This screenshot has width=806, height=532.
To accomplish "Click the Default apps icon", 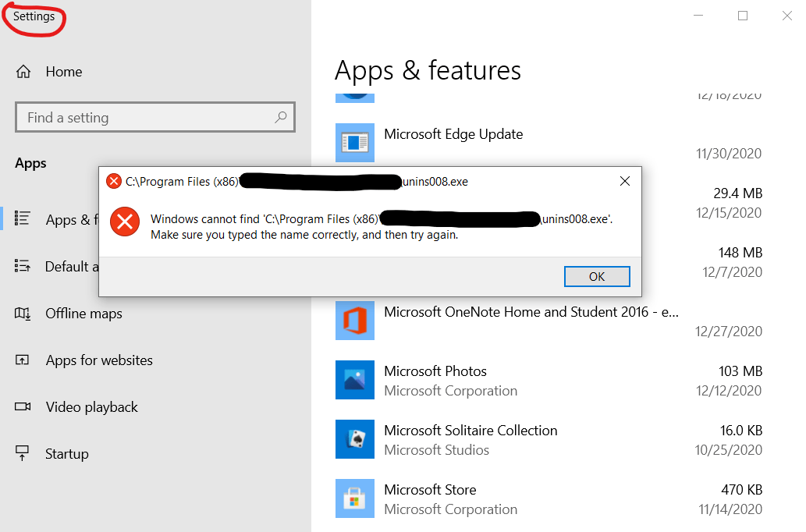I will coord(22,266).
